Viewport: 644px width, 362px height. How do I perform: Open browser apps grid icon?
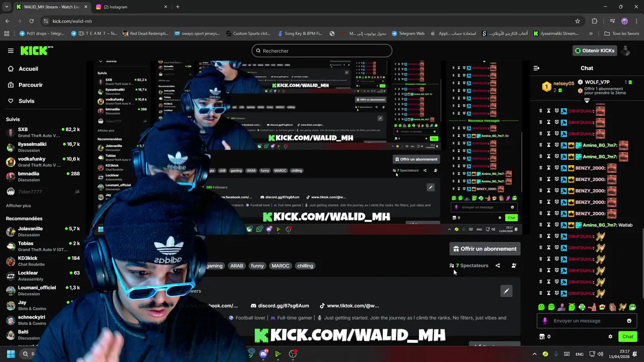(x=7, y=34)
